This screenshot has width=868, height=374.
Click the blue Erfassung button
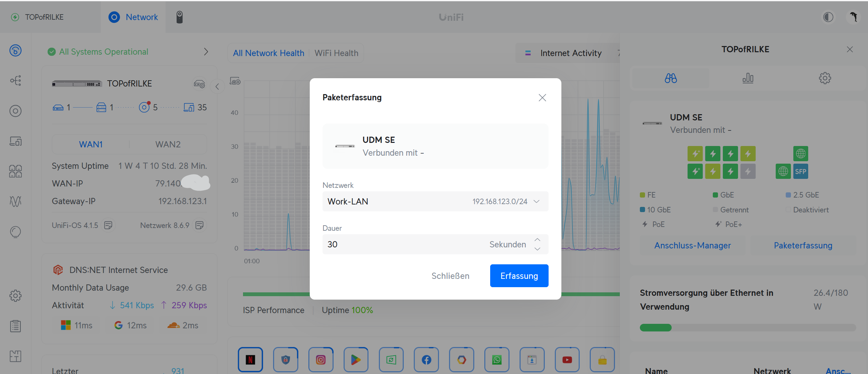tap(519, 276)
